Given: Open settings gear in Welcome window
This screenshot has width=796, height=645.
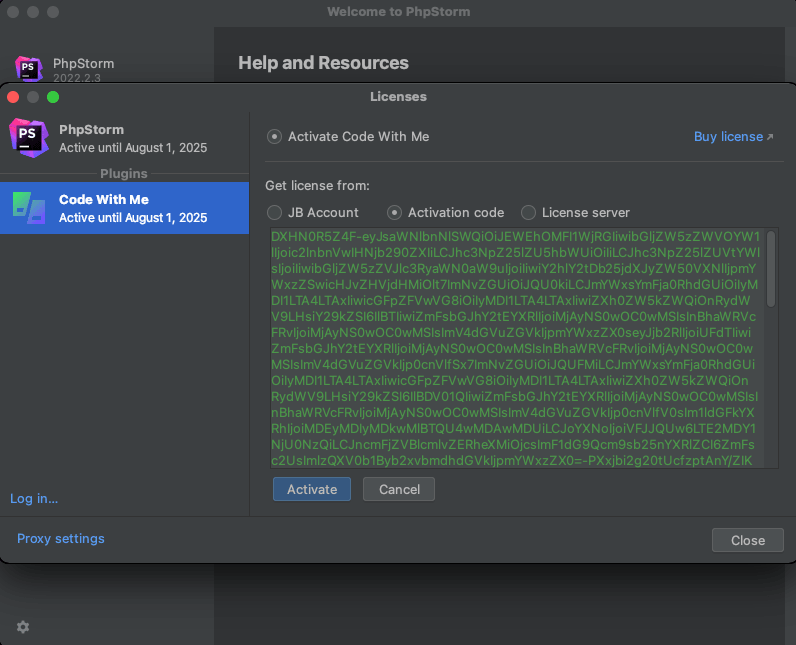Looking at the screenshot, I should click(x=23, y=627).
